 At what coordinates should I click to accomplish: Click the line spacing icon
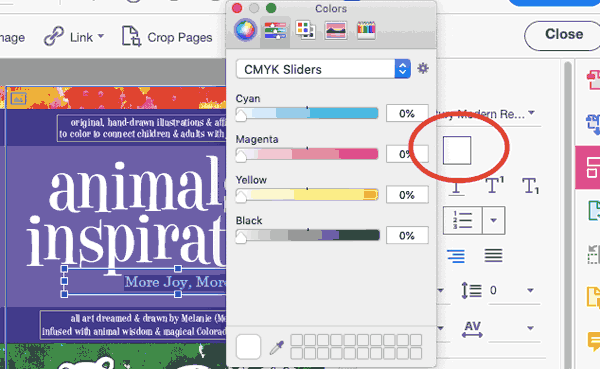pyautogui.click(x=471, y=290)
